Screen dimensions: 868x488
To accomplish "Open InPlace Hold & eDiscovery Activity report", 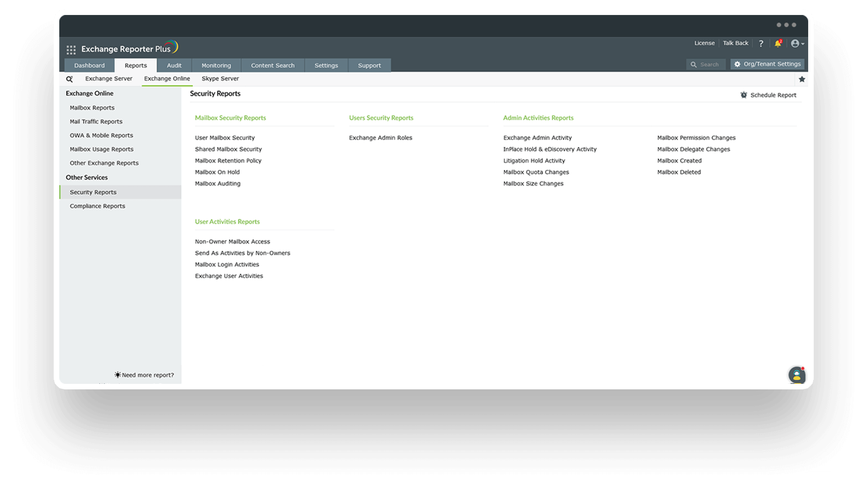I will (550, 150).
